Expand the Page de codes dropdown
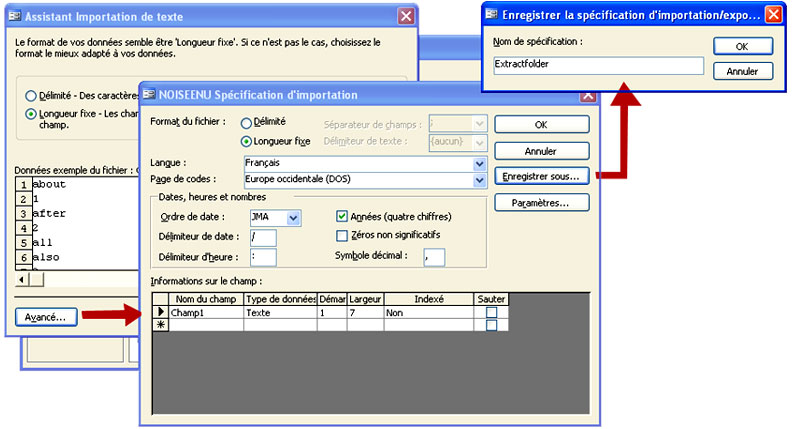This screenshot has width=794, height=429. pyautogui.click(x=479, y=180)
